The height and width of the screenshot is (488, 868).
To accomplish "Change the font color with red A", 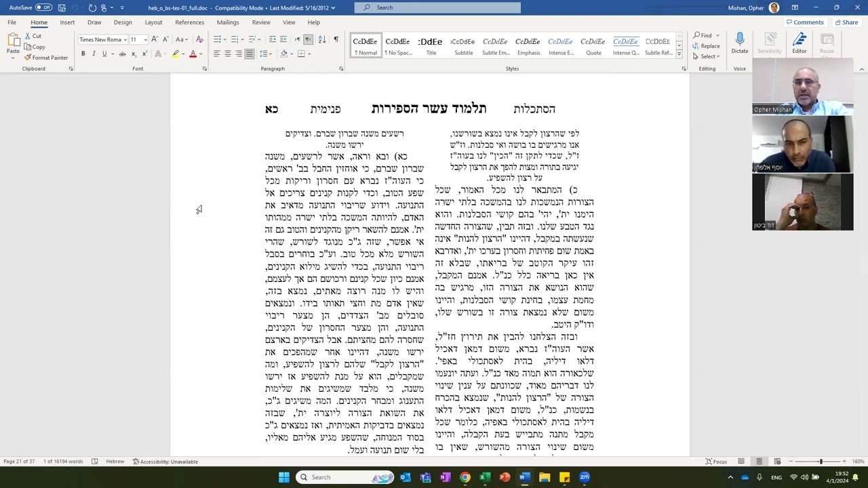I will pyautogui.click(x=193, y=54).
